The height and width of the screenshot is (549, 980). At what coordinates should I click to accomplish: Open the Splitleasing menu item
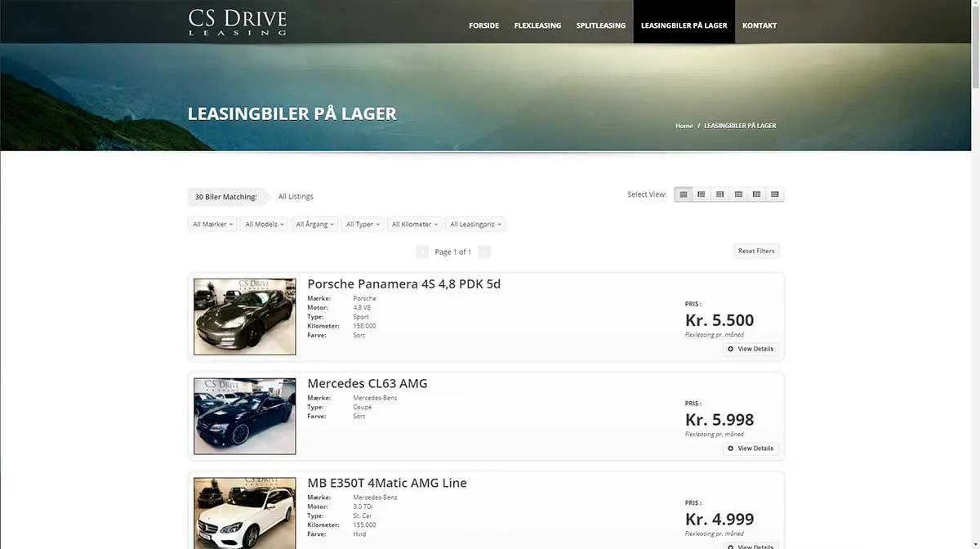[600, 25]
